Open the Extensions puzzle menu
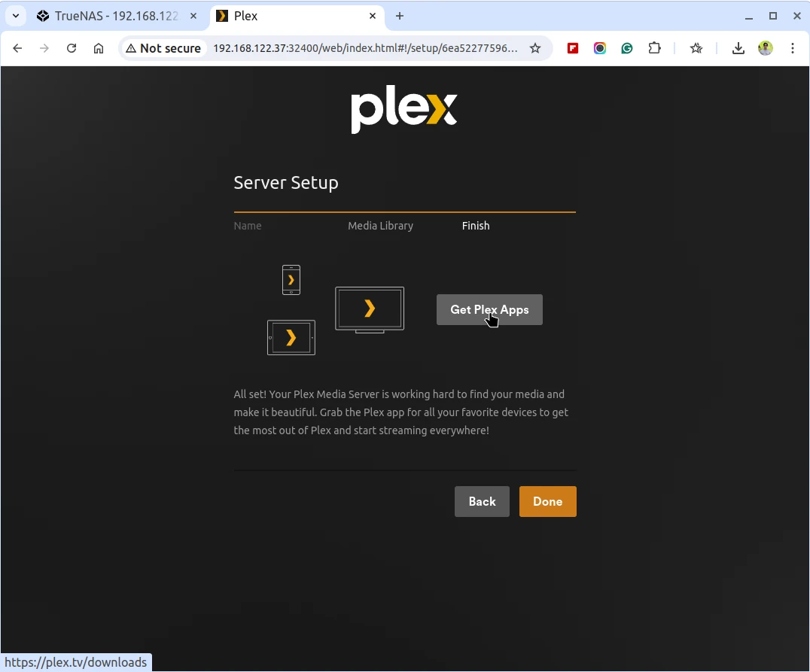This screenshot has width=810, height=672. [x=654, y=48]
